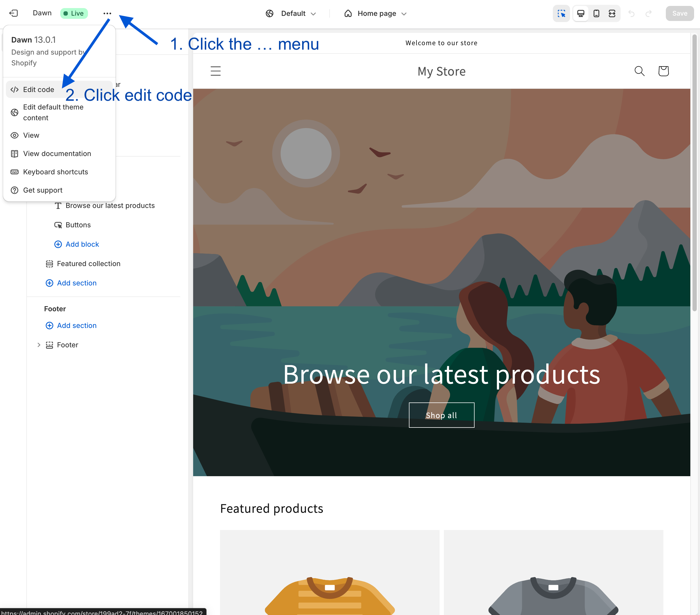Open the hamburger menu in store preview

(x=215, y=71)
